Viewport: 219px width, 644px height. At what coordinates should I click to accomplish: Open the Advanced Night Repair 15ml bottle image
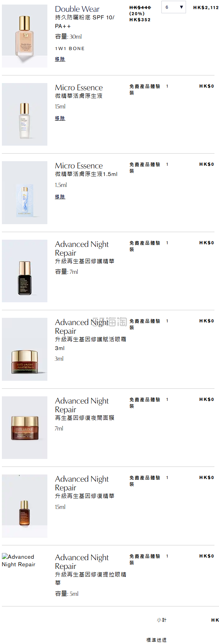pos(25,506)
